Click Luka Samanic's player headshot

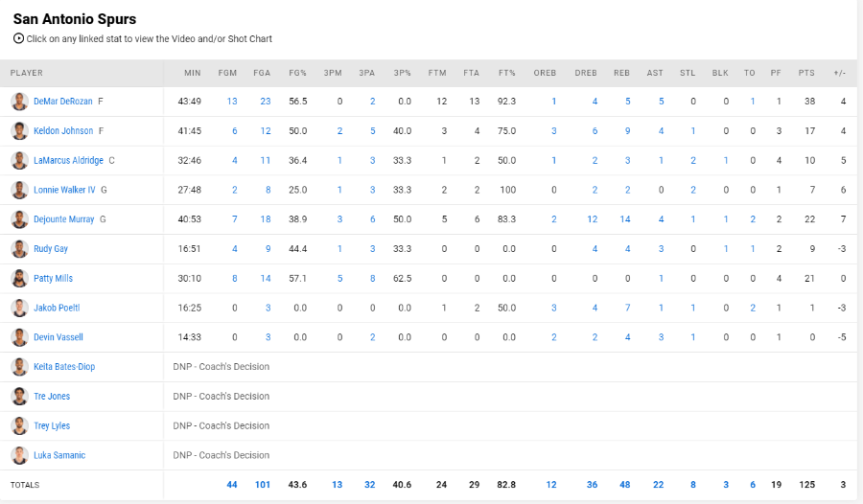point(20,455)
